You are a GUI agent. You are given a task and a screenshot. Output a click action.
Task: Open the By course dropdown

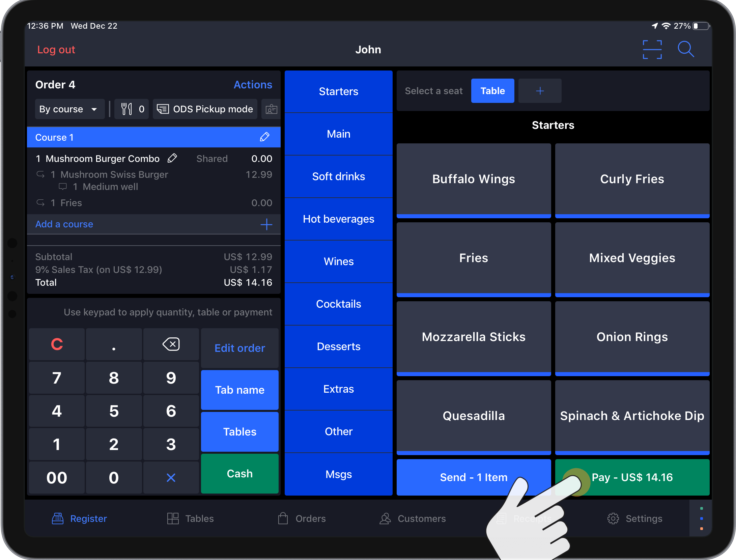pyautogui.click(x=69, y=109)
